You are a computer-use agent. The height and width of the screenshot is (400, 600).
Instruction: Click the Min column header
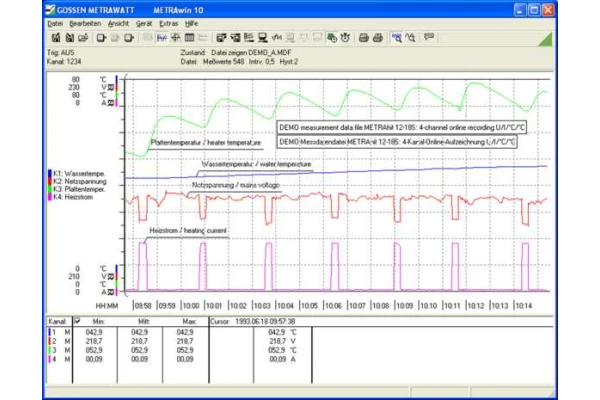coord(98,322)
